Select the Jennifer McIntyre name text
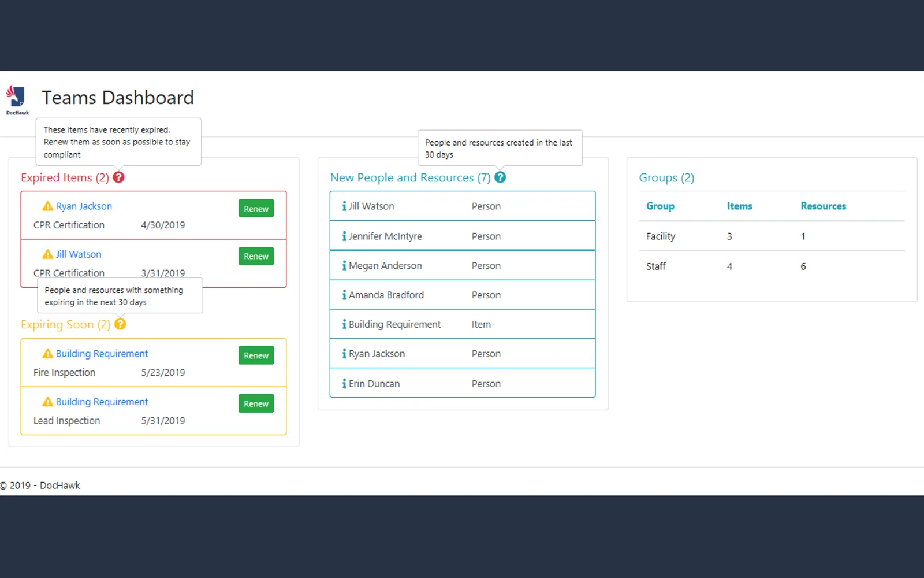The width and height of the screenshot is (924, 578). 385,236
